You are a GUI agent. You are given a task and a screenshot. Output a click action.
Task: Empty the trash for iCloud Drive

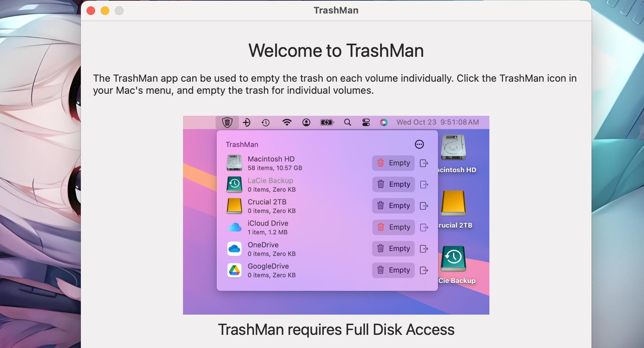[x=393, y=227]
